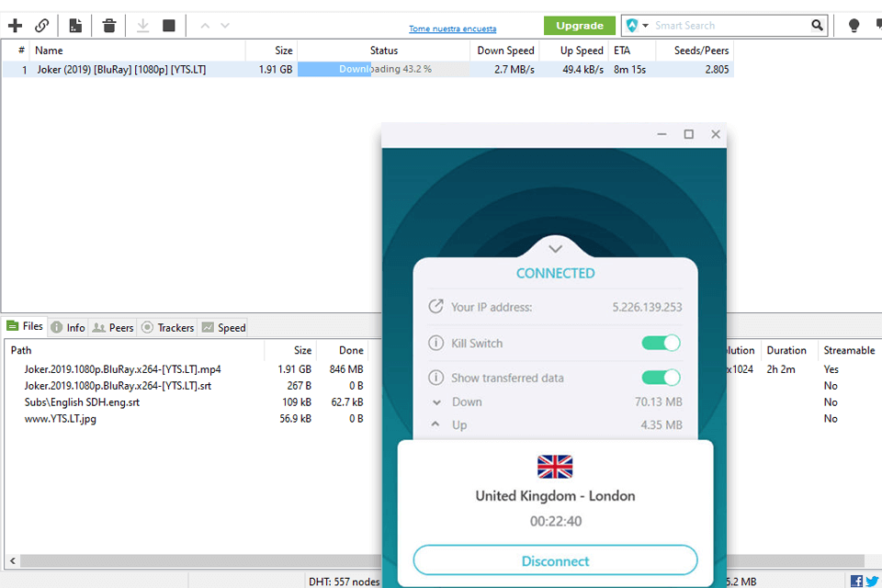Open Twitter icon in status bar
This screenshot has width=882, height=588.
873,582
